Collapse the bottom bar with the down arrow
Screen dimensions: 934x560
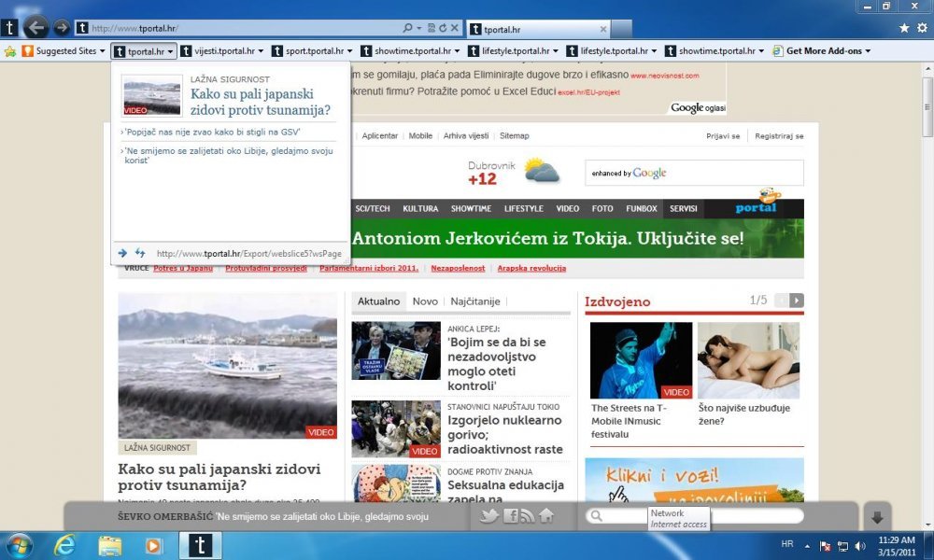(x=877, y=517)
